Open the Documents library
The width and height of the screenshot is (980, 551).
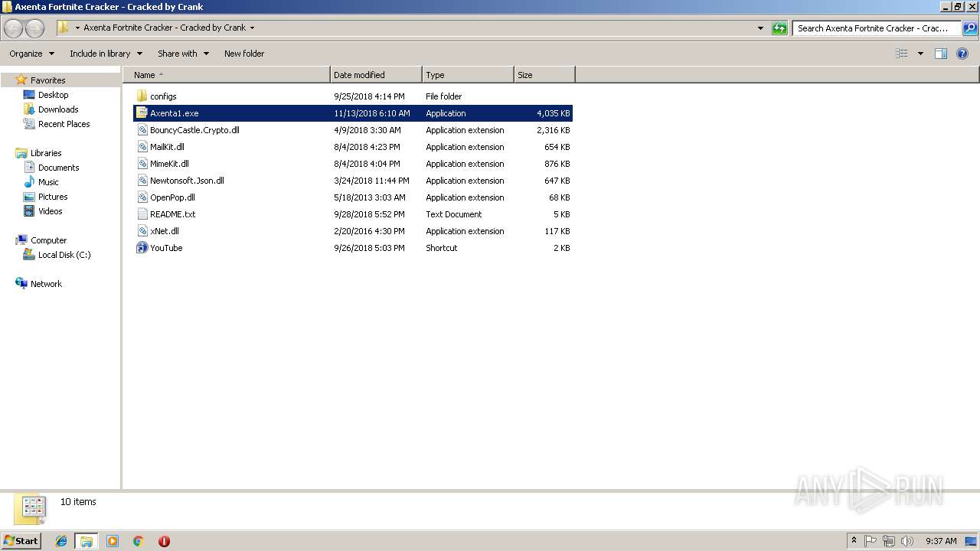(58, 168)
